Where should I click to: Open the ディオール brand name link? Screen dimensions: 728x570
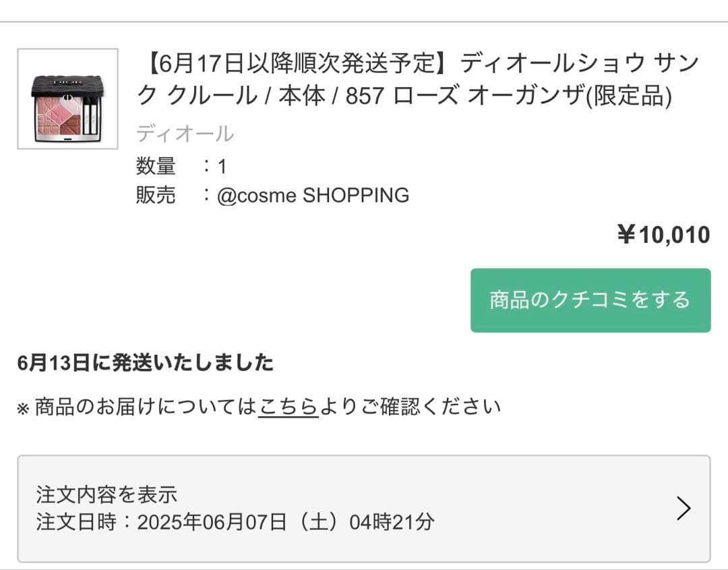click(185, 134)
